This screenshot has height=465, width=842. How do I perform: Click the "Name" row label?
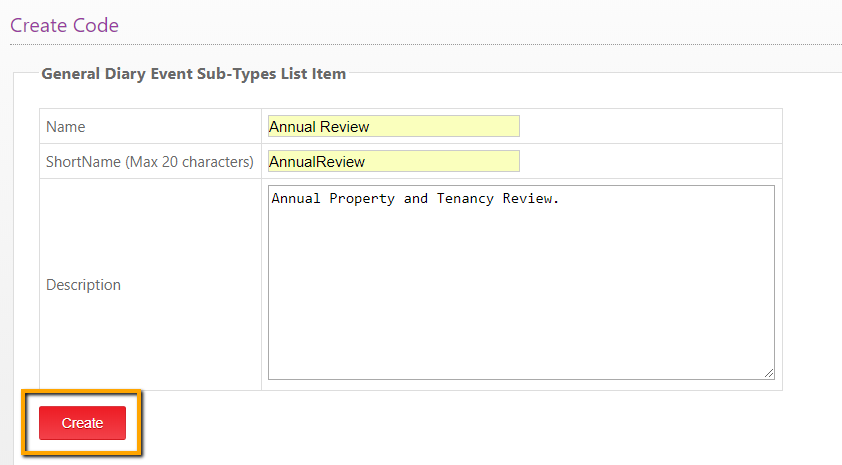pos(66,127)
